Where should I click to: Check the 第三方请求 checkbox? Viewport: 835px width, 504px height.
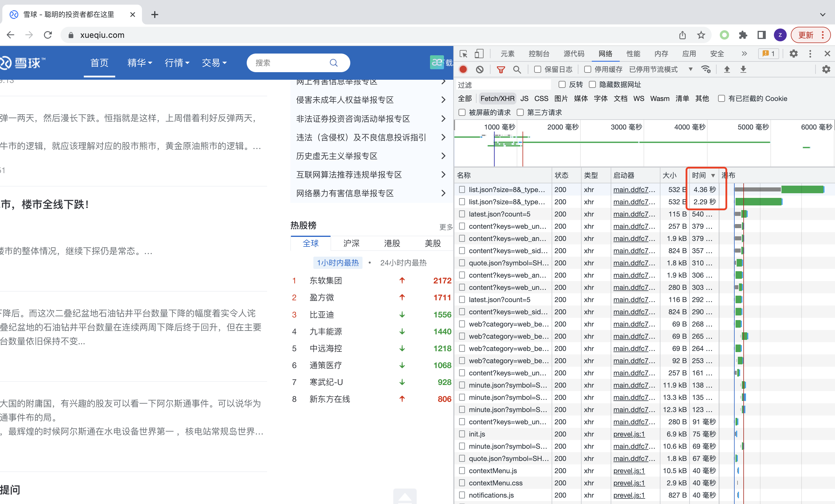(x=520, y=112)
